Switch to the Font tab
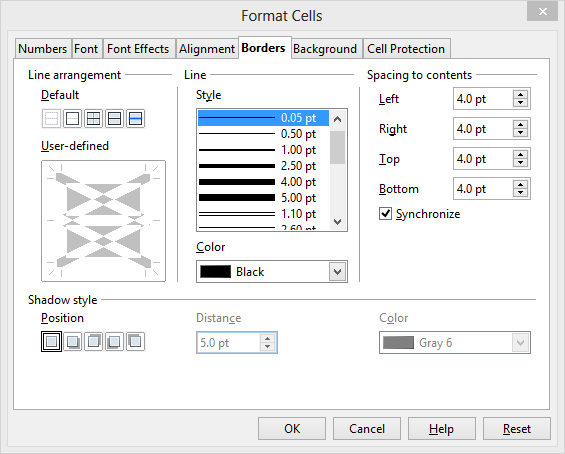The height and width of the screenshot is (454, 565). (86, 49)
